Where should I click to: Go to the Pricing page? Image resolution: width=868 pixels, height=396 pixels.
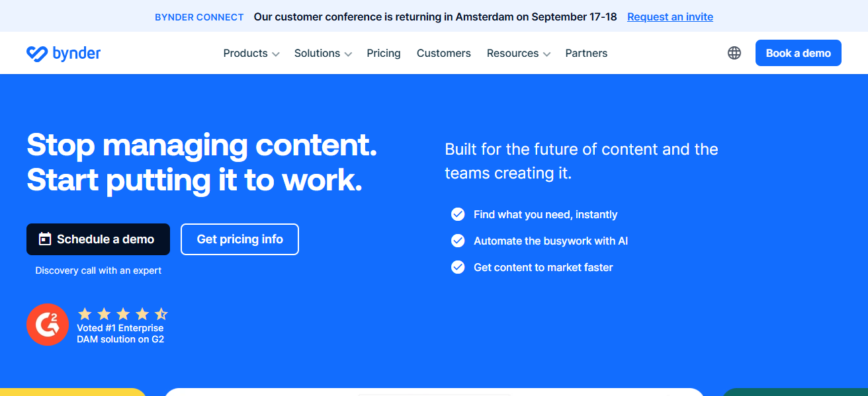[x=384, y=54]
